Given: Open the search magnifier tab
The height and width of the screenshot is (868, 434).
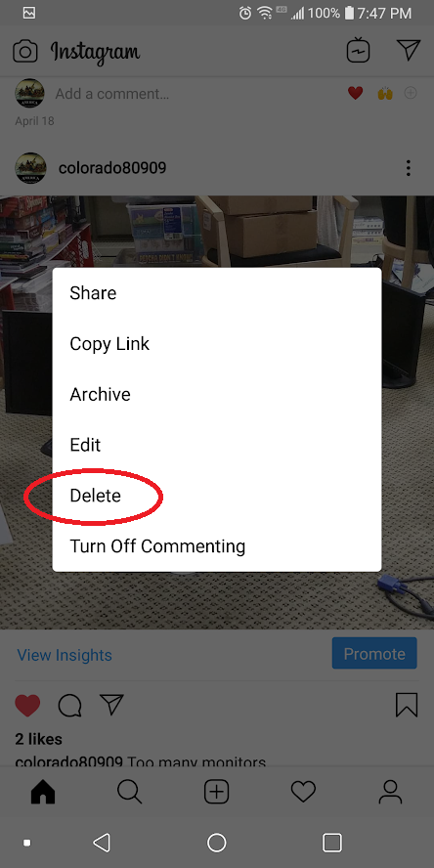Looking at the screenshot, I should [130, 793].
